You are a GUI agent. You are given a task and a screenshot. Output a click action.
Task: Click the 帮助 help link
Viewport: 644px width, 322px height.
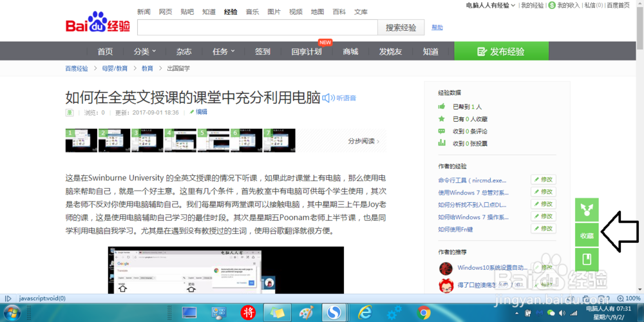click(437, 28)
